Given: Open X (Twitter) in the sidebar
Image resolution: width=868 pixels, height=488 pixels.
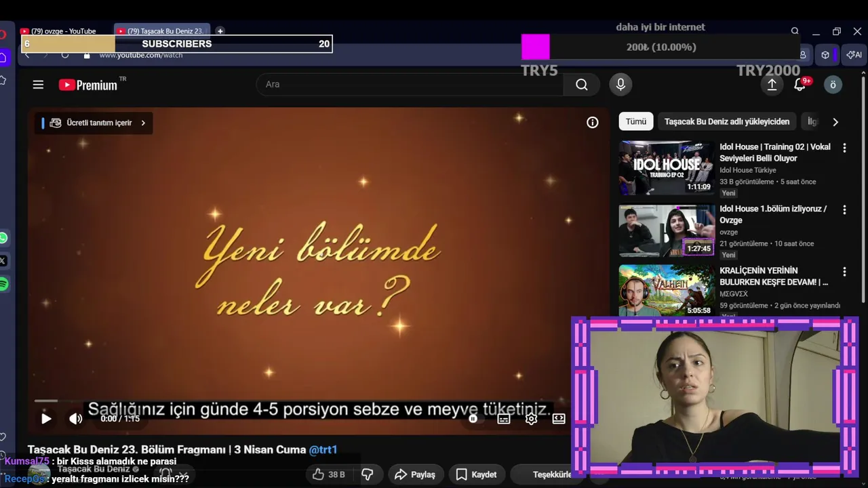Looking at the screenshot, I should (x=3, y=261).
